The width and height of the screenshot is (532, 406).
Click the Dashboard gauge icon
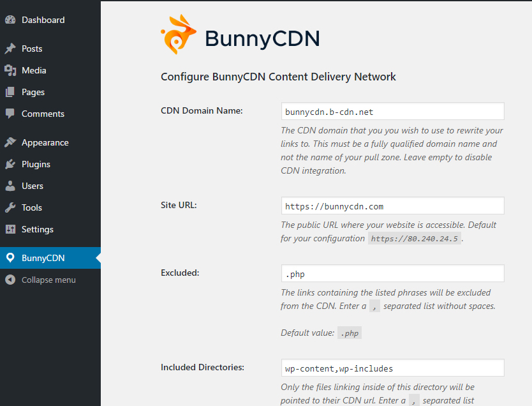pyautogui.click(x=10, y=20)
